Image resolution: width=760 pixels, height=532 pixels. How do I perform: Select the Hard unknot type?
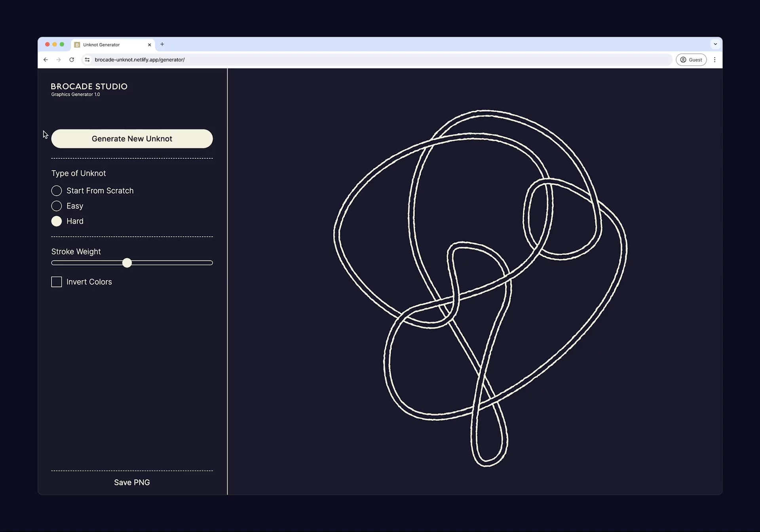[x=57, y=221]
